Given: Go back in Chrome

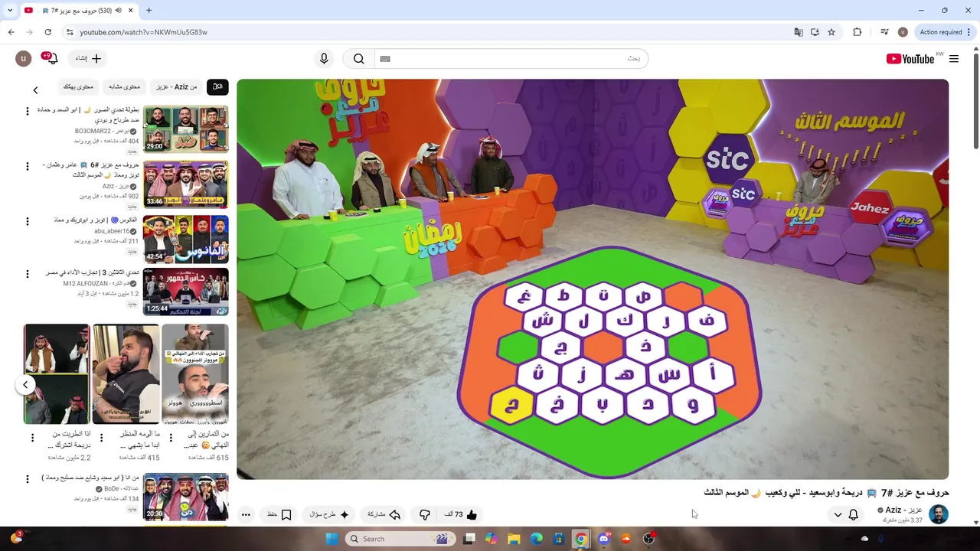Looking at the screenshot, I should (x=11, y=32).
